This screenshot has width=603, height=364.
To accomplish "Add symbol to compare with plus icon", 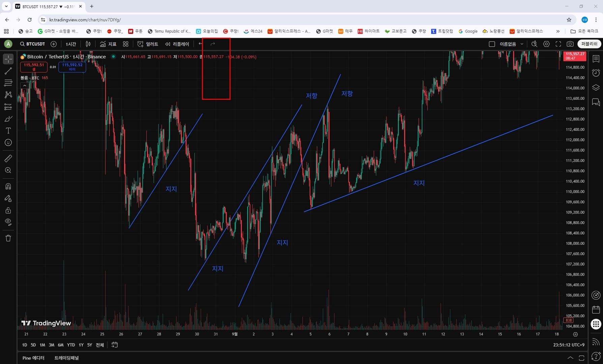I will tap(54, 44).
